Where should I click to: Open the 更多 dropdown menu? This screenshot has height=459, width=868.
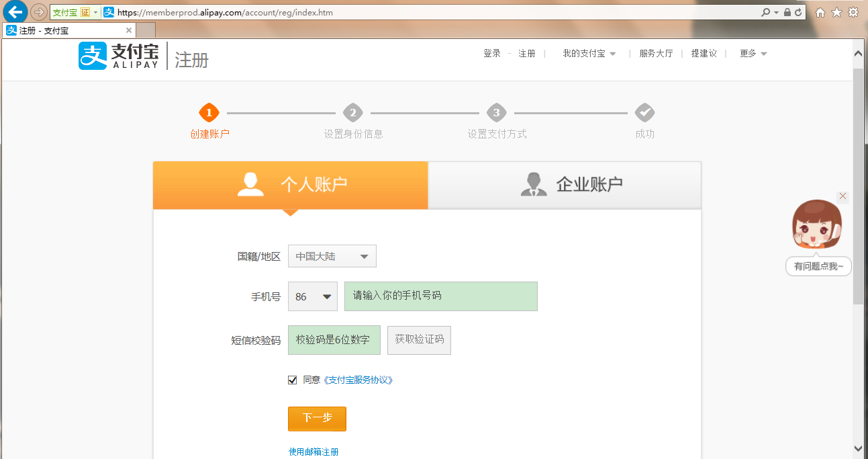point(753,54)
